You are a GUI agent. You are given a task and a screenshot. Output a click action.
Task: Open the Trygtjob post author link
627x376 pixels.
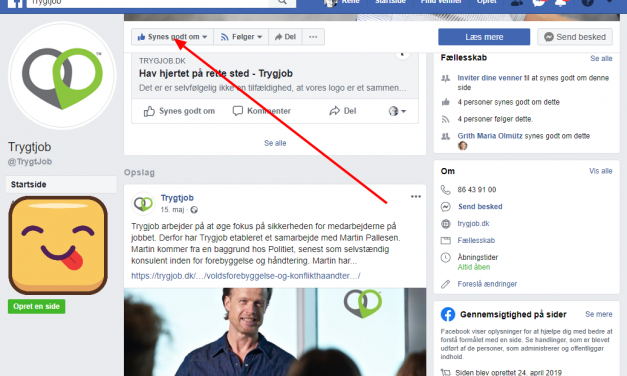(177, 198)
